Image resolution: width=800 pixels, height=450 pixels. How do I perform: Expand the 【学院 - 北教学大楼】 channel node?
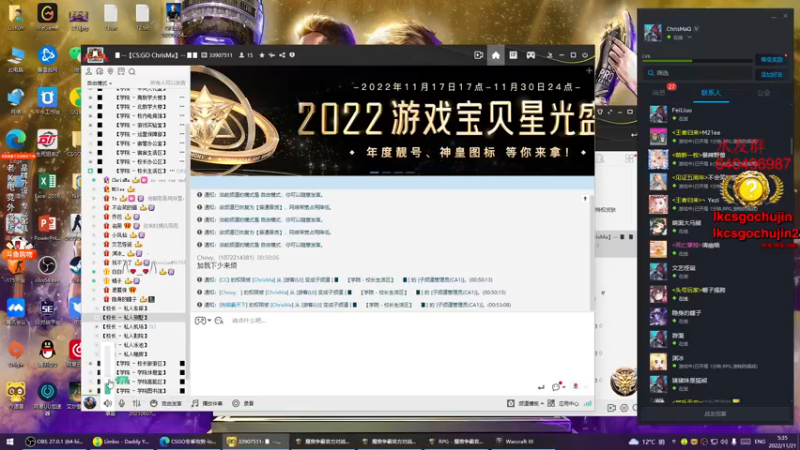click(x=91, y=107)
